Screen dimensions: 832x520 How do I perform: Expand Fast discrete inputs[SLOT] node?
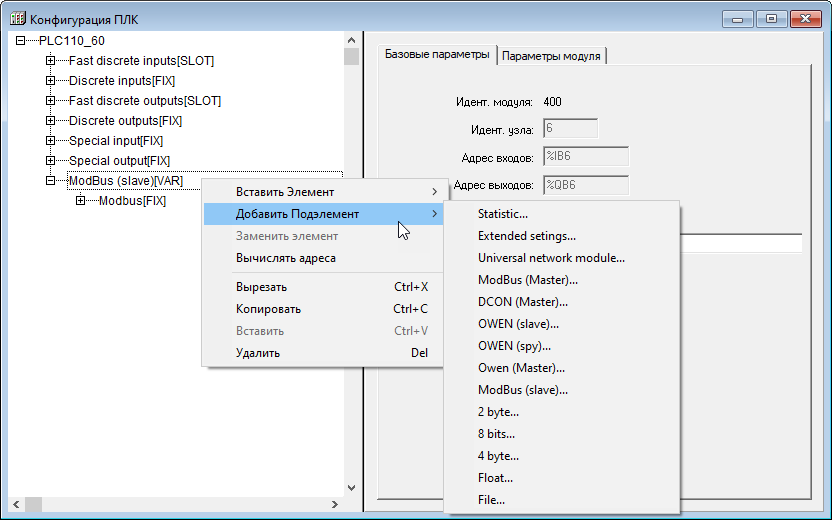pyautogui.click(x=50, y=61)
